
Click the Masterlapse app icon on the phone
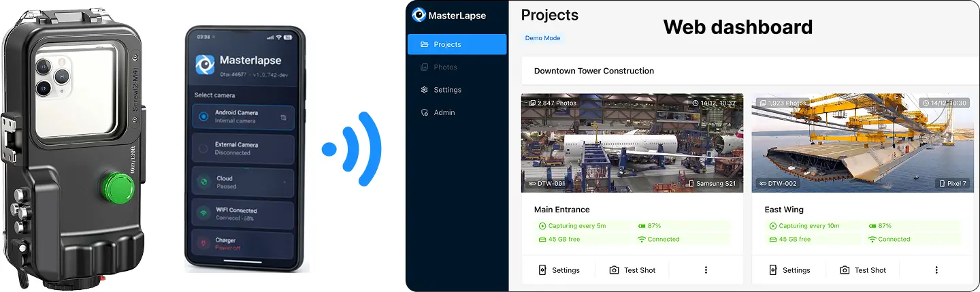(205, 64)
